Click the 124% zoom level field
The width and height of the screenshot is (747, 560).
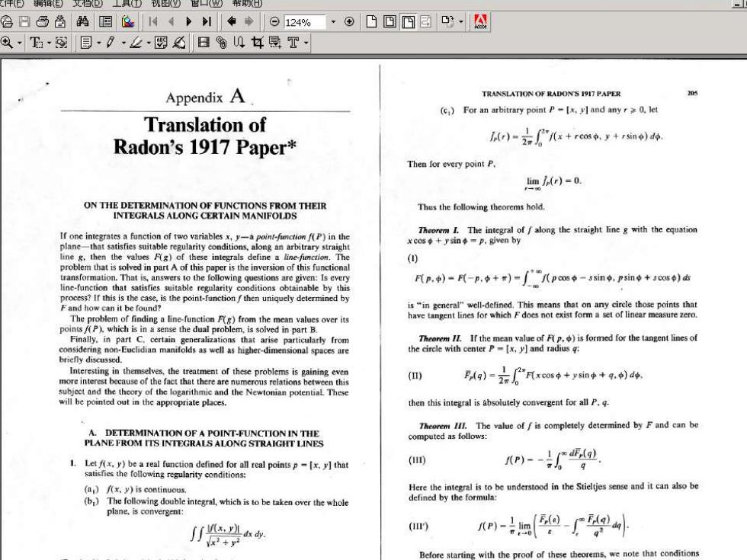click(304, 22)
